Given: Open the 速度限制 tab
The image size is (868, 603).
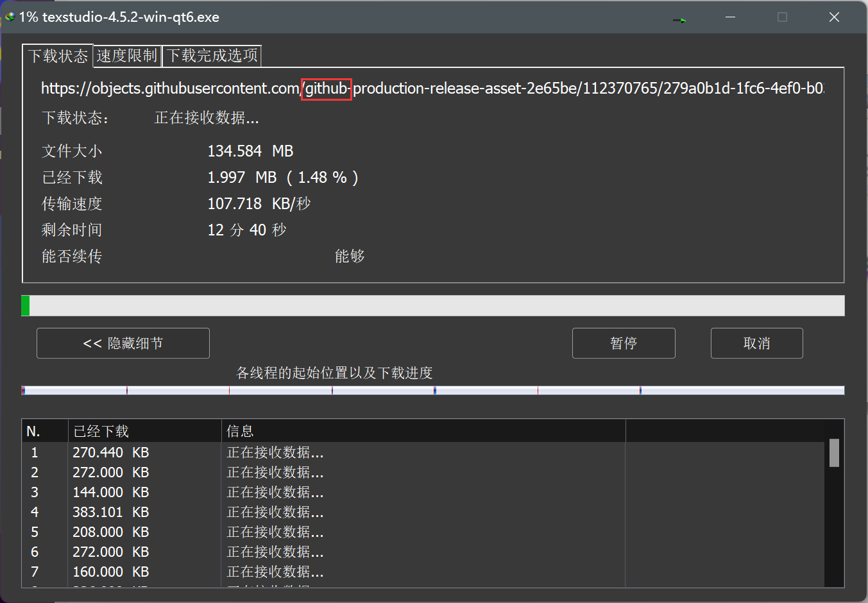Looking at the screenshot, I should pyautogui.click(x=127, y=56).
